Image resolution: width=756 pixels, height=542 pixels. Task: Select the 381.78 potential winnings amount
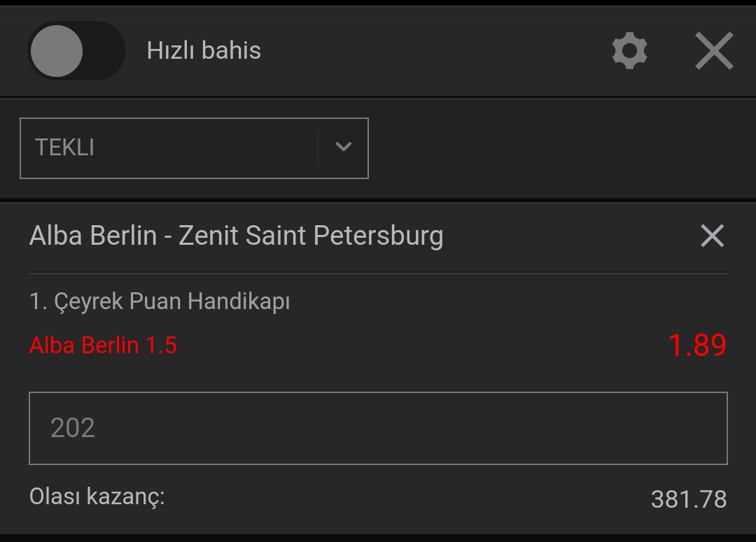pyautogui.click(x=689, y=499)
